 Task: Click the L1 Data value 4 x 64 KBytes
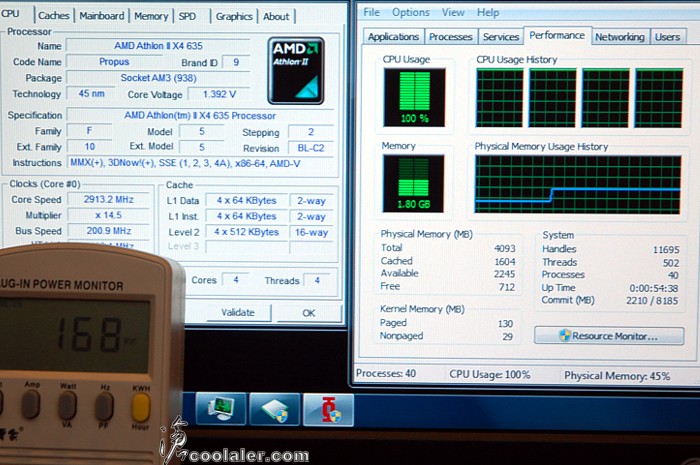click(x=246, y=200)
